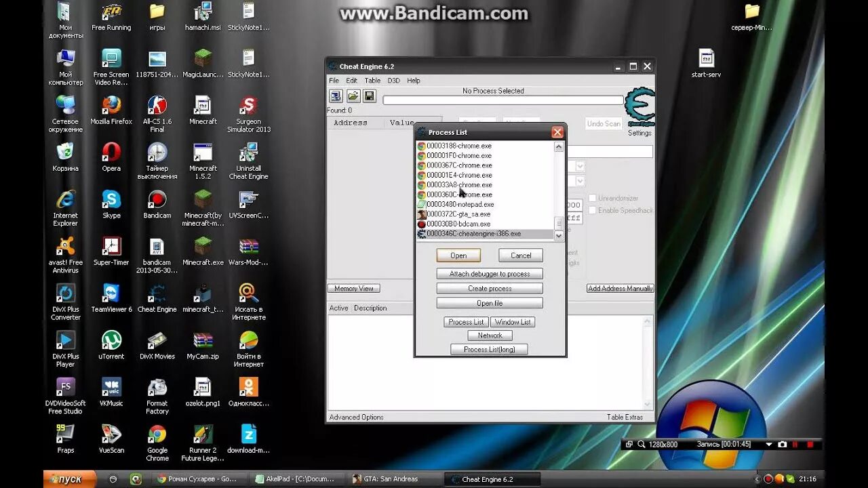
Task: Open the VKMusic desktop icon
Action: pyautogui.click(x=111, y=391)
